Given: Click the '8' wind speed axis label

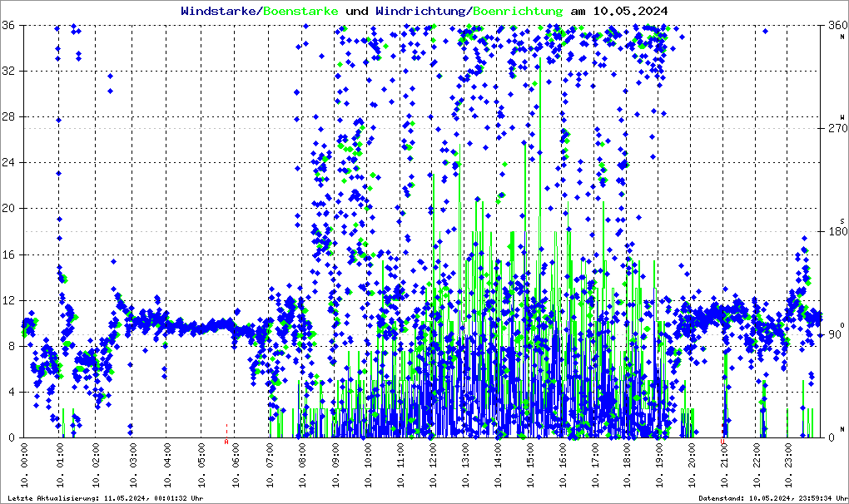Looking at the screenshot, I should pyautogui.click(x=12, y=346).
